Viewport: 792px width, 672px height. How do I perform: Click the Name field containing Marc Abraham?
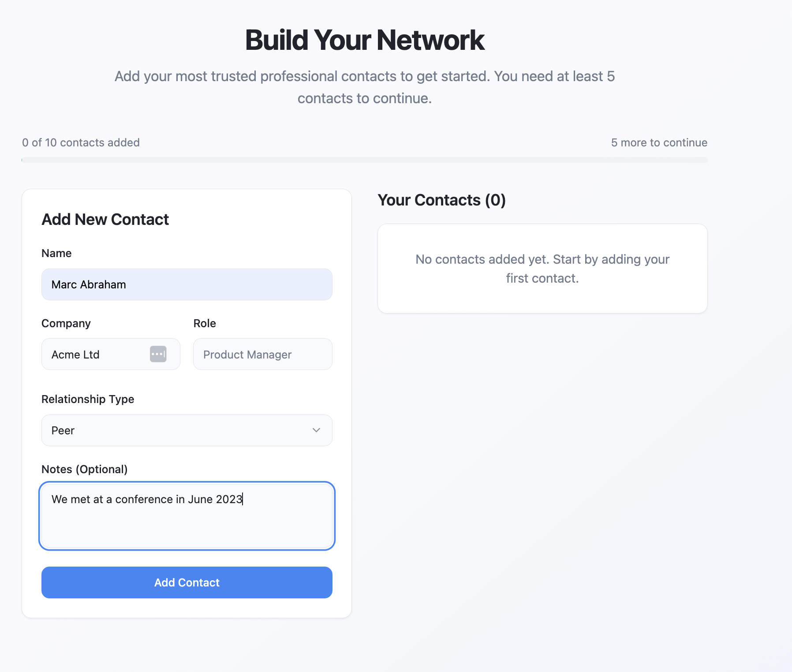[187, 284]
